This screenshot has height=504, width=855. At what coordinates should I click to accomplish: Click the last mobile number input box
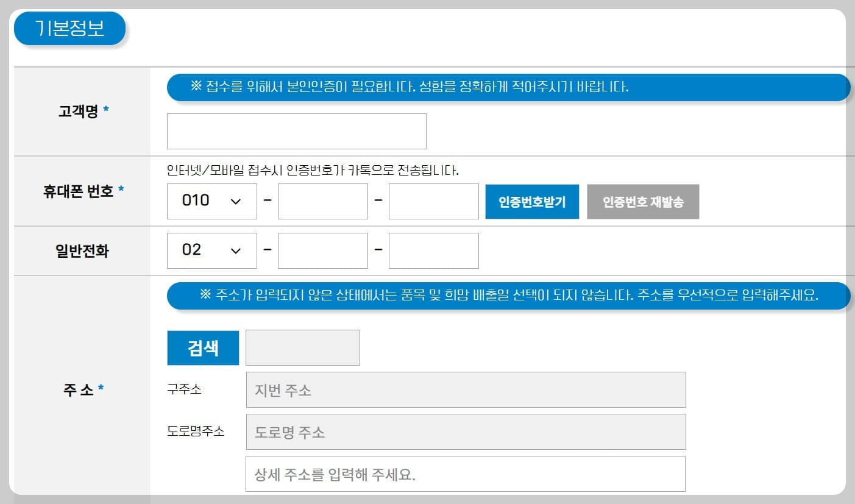click(433, 201)
